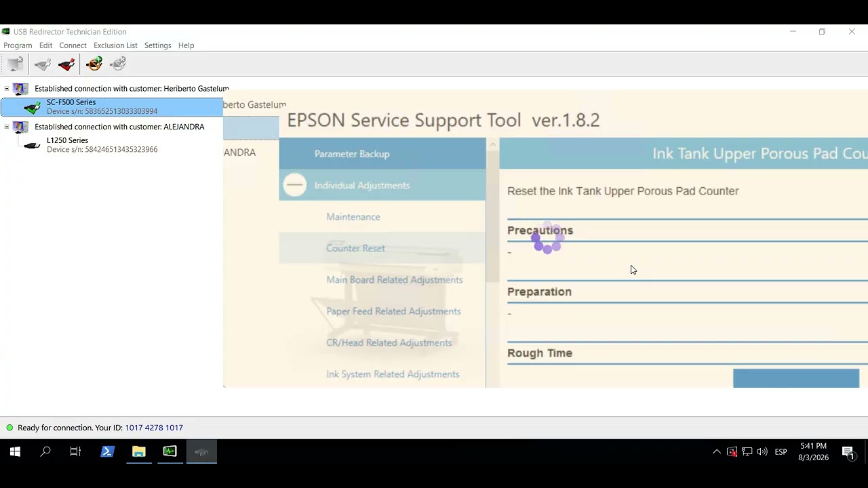Open the Exclusion List menu
Viewport: 868px width, 488px height.
[115, 45]
